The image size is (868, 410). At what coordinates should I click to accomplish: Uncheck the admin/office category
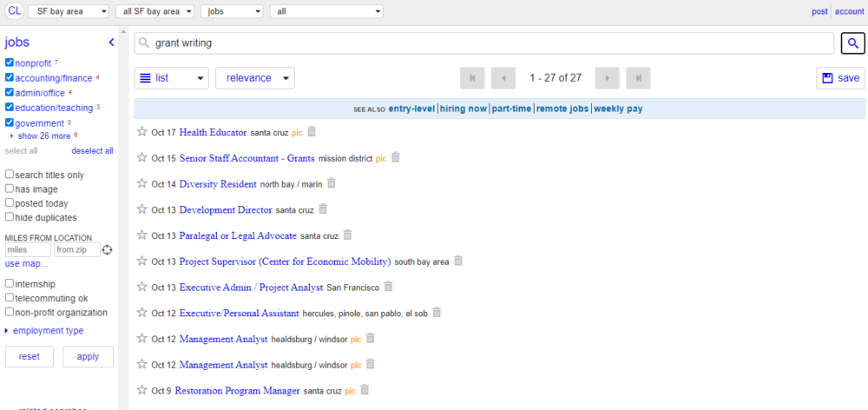coord(9,92)
